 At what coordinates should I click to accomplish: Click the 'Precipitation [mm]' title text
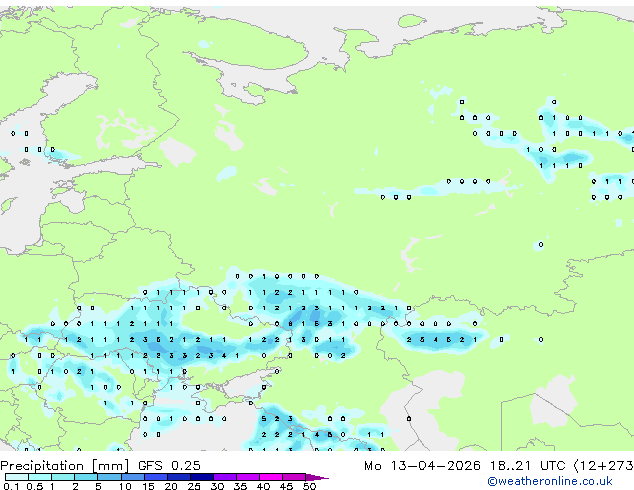coord(65,466)
